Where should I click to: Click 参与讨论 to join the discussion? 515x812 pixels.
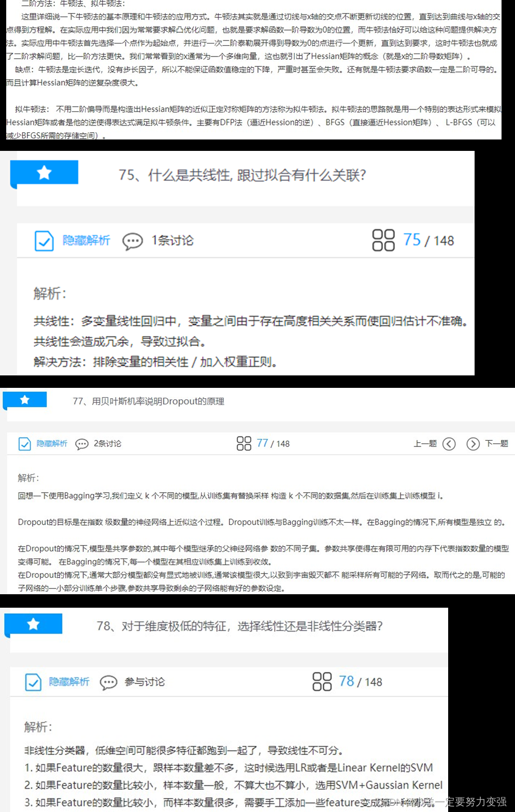pos(145,682)
